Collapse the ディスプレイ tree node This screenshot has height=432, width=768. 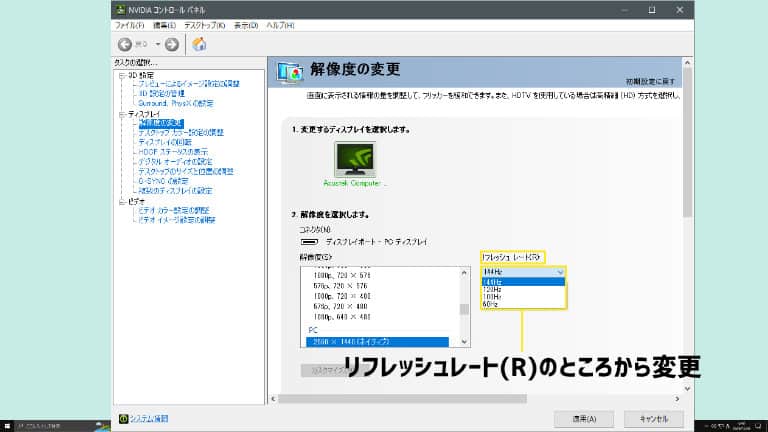(x=122, y=114)
